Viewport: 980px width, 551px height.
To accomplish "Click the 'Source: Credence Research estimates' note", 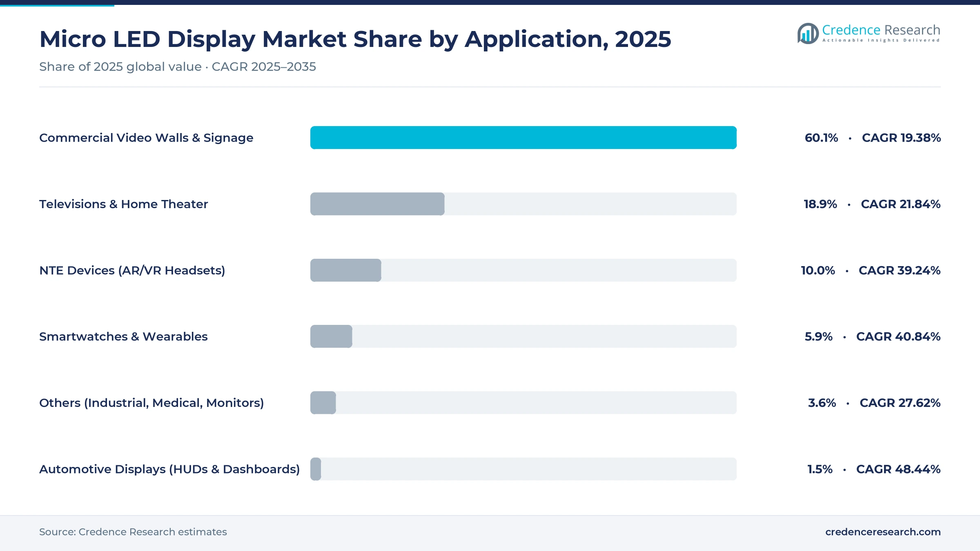I will [x=133, y=532].
